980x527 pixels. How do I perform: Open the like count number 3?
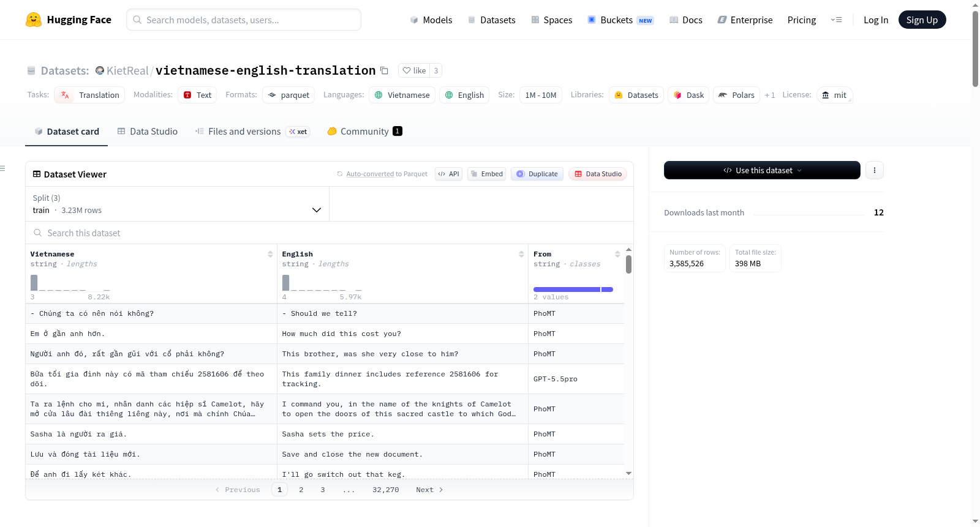coord(436,70)
